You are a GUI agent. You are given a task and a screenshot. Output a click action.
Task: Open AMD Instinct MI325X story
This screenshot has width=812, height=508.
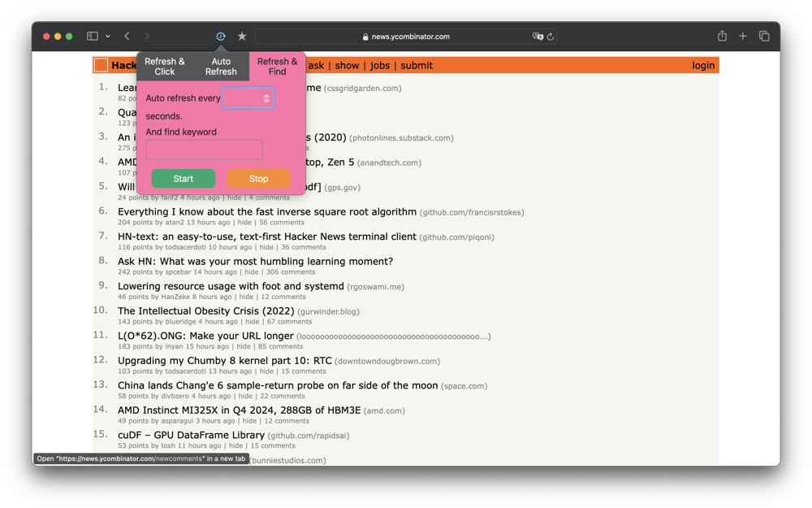pos(239,410)
